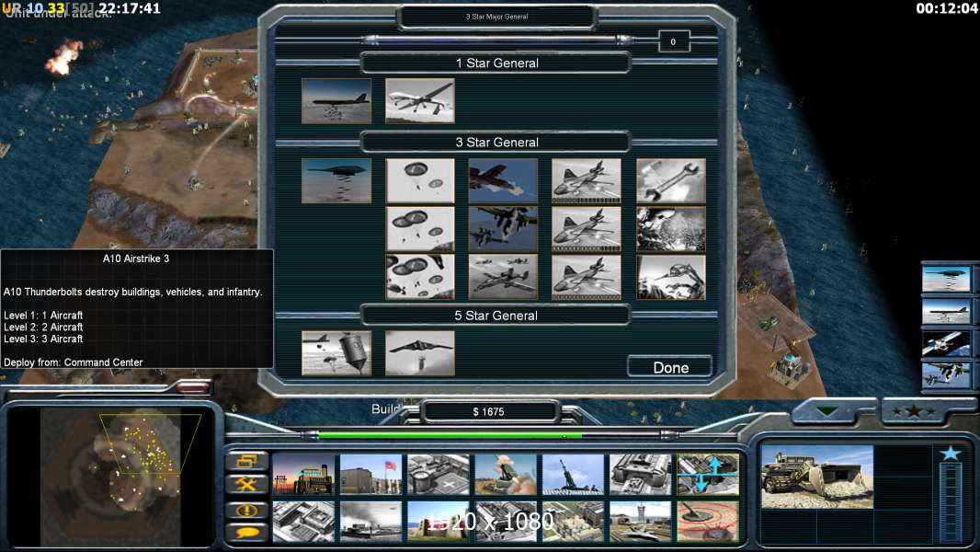980x552 pixels.
Task: Pick the level 3 Spectre Gunship icon
Action: (x=587, y=277)
